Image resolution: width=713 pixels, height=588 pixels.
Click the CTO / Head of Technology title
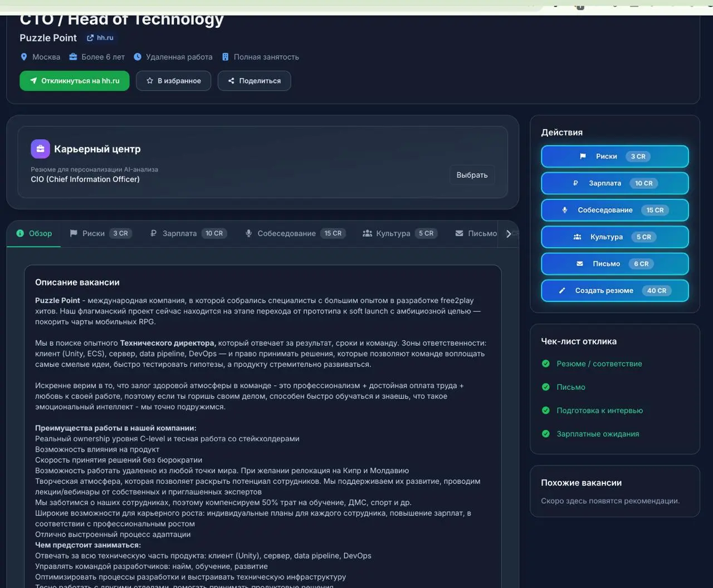coord(121,20)
